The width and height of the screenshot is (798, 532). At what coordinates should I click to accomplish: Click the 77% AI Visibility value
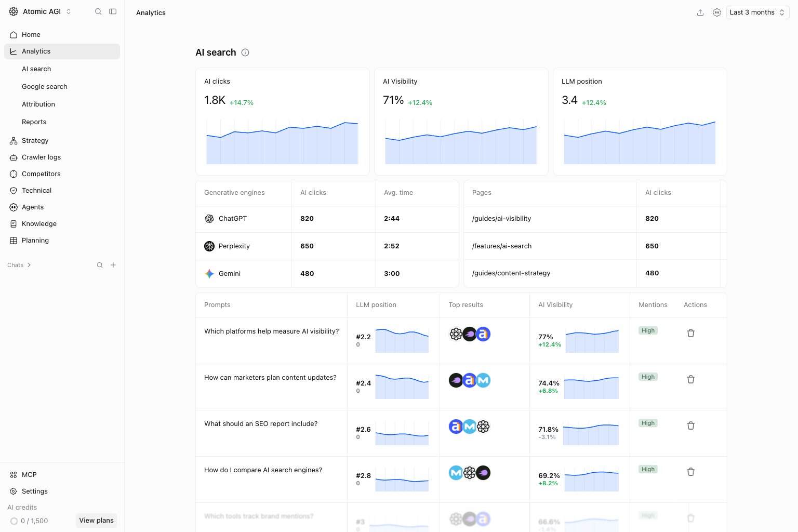[x=546, y=337]
